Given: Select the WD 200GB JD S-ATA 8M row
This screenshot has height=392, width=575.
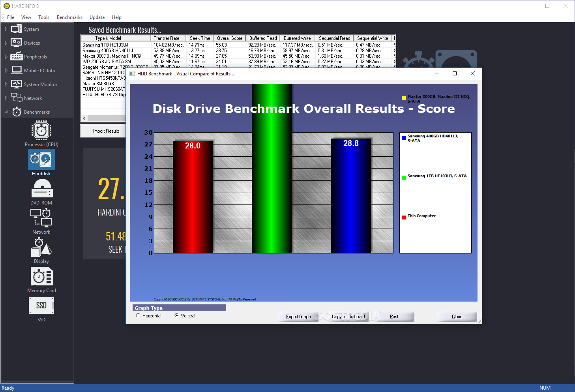Looking at the screenshot, I should click(238, 62).
